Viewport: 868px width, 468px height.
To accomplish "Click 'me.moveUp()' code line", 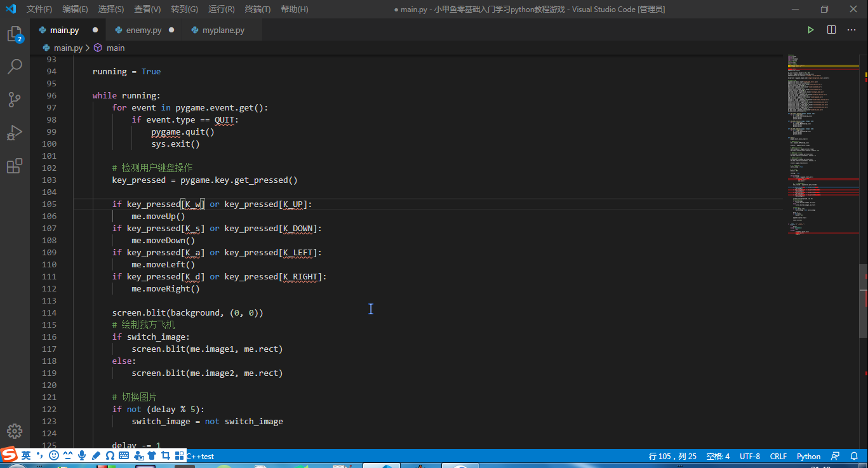I will [159, 216].
